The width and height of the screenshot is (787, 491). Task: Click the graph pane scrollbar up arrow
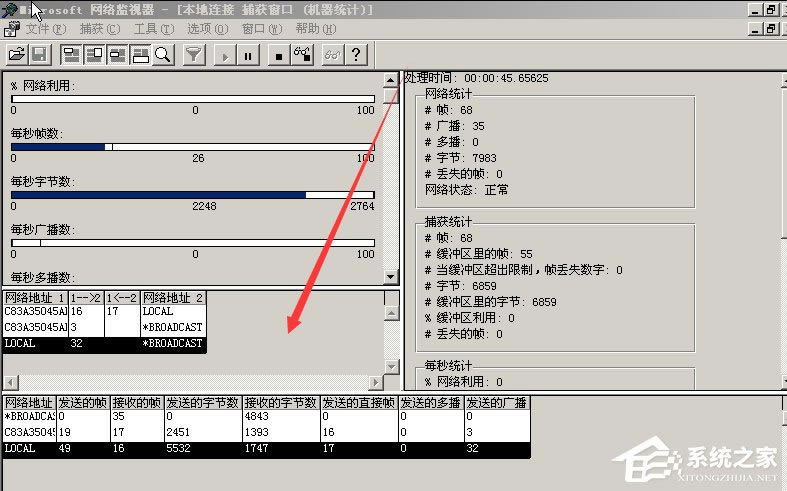point(391,80)
